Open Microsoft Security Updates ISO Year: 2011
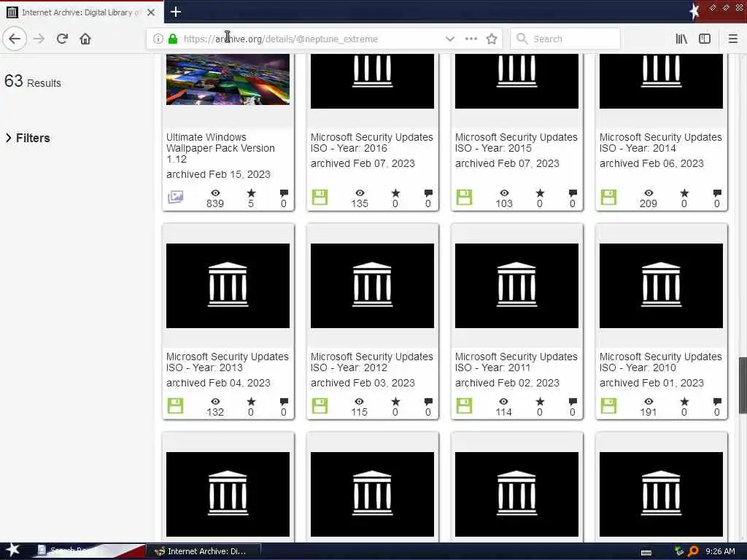Image resolution: width=747 pixels, height=560 pixels. click(516, 362)
